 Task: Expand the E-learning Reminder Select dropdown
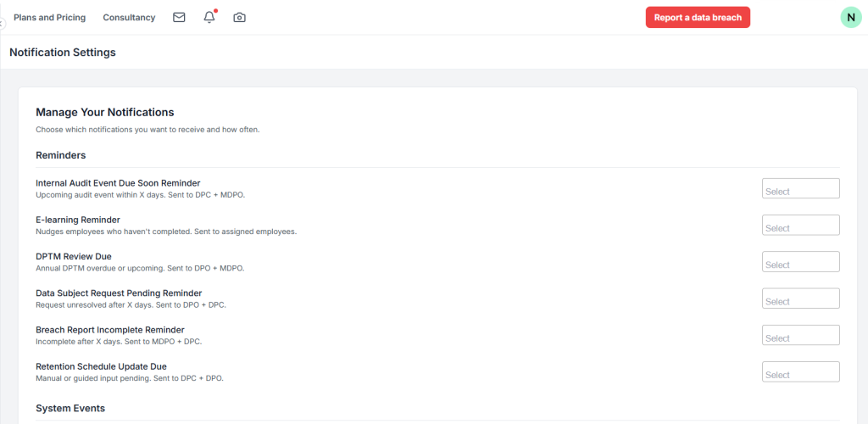click(800, 226)
